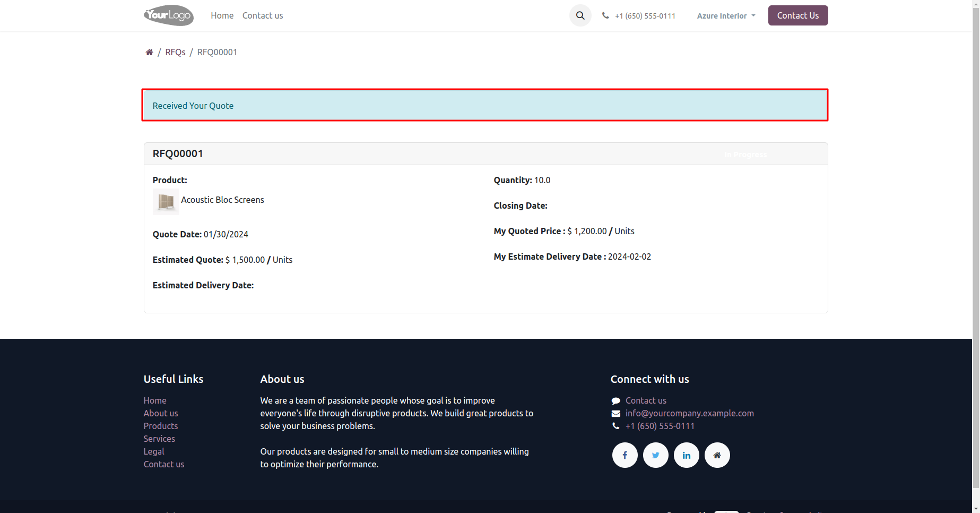This screenshot has width=980, height=513.
Task: Select Contact us in the top navigation
Action: point(263,15)
